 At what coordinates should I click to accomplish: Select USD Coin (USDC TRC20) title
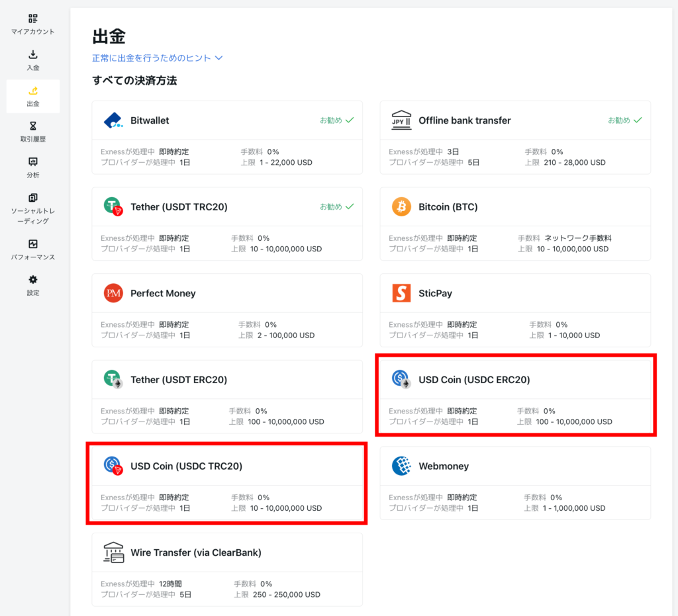pyautogui.click(x=186, y=466)
